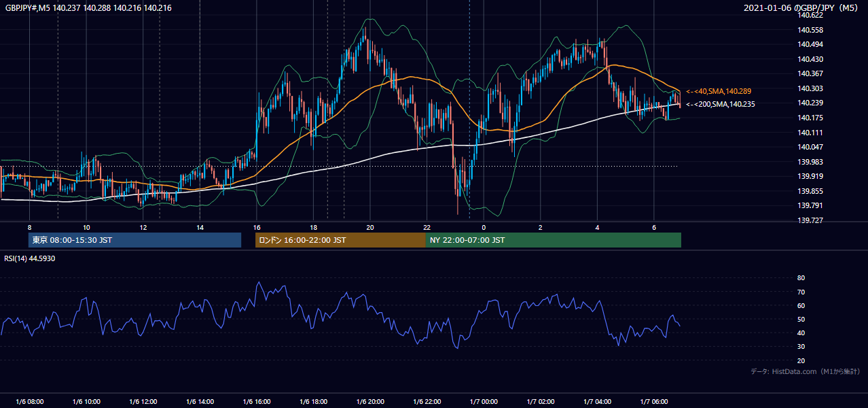Click the chart title 2021-01-06 のGBP/JPY (M5)
Screen dimensions: 868x408
tap(801, 7)
